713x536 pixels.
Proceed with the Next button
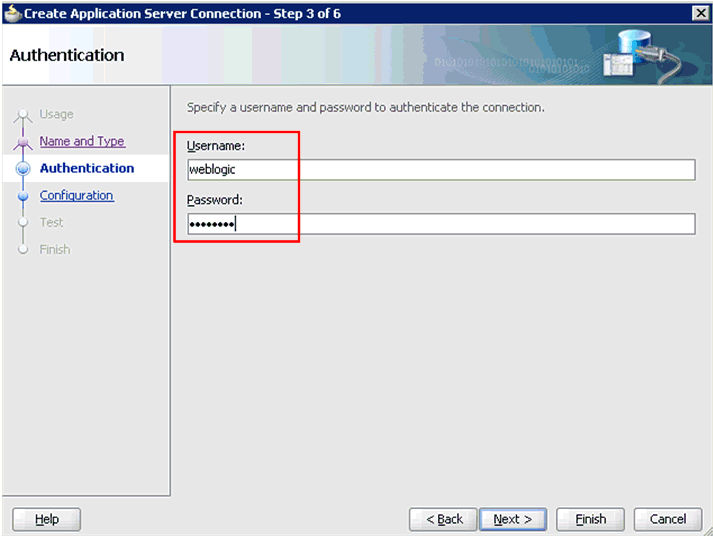coord(512,519)
